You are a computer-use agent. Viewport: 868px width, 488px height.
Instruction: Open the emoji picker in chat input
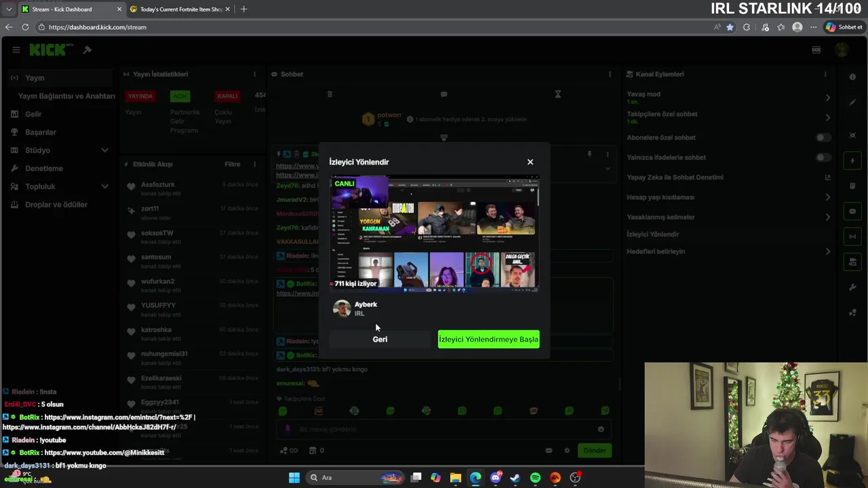600,429
